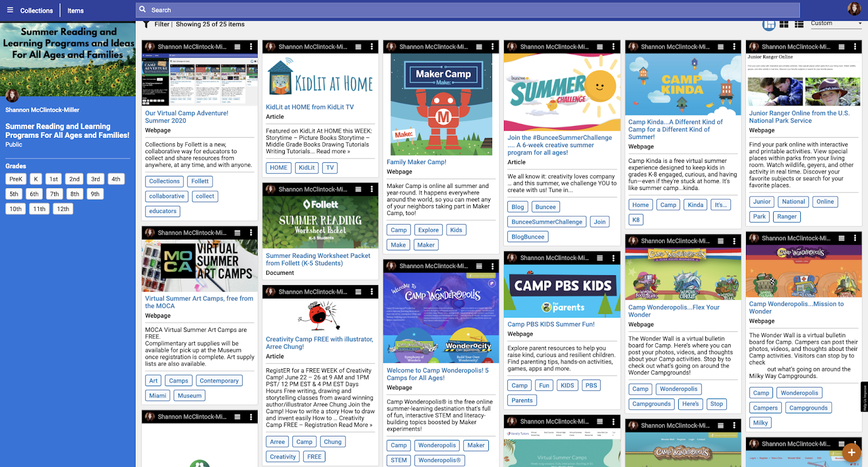Open the user profile avatar menu
The height and width of the screenshot is (467, 868).
pyautogui.click(x=854, y=9)
